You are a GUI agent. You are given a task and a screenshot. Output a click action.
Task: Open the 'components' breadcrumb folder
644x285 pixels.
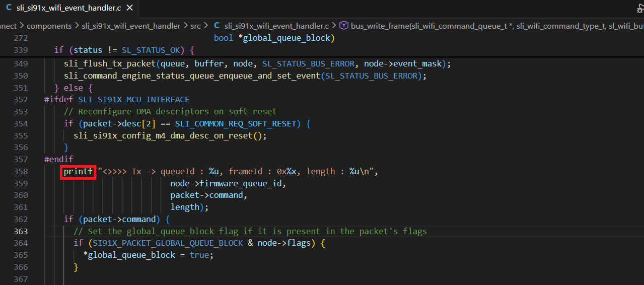[x=49, y=26]
